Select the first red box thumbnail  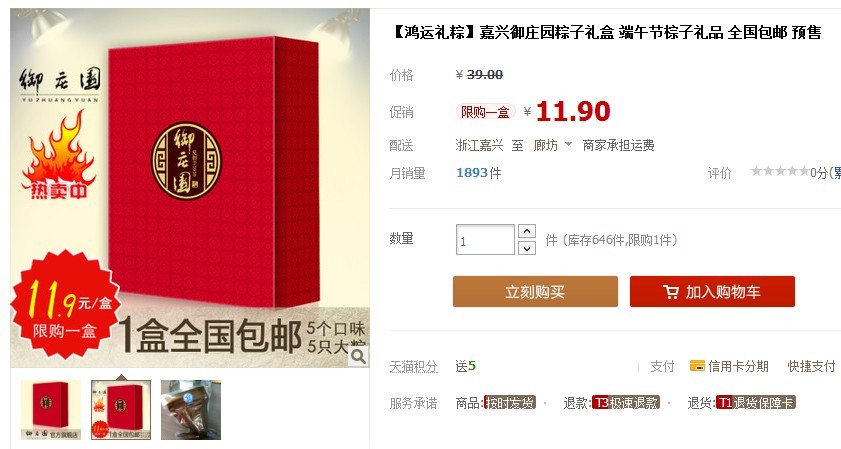tap(51, 410)
